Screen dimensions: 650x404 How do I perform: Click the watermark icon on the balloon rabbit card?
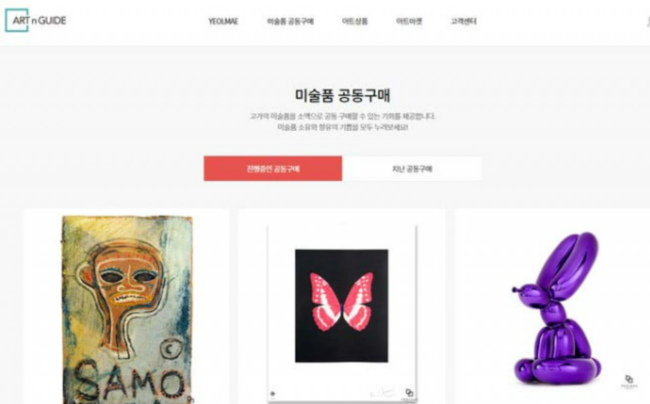click(629, 379)
